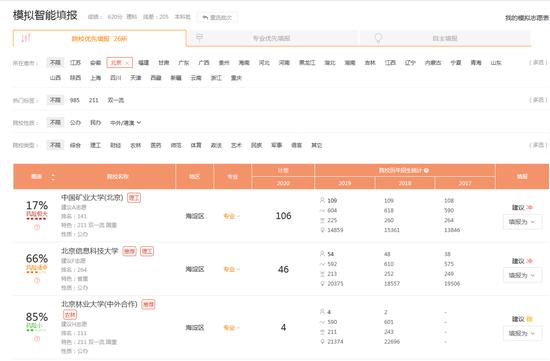Screen dimensions: 550x361
Task: Click the sort icon on 院校优先填报 tab
Action: tap(26, 38)
